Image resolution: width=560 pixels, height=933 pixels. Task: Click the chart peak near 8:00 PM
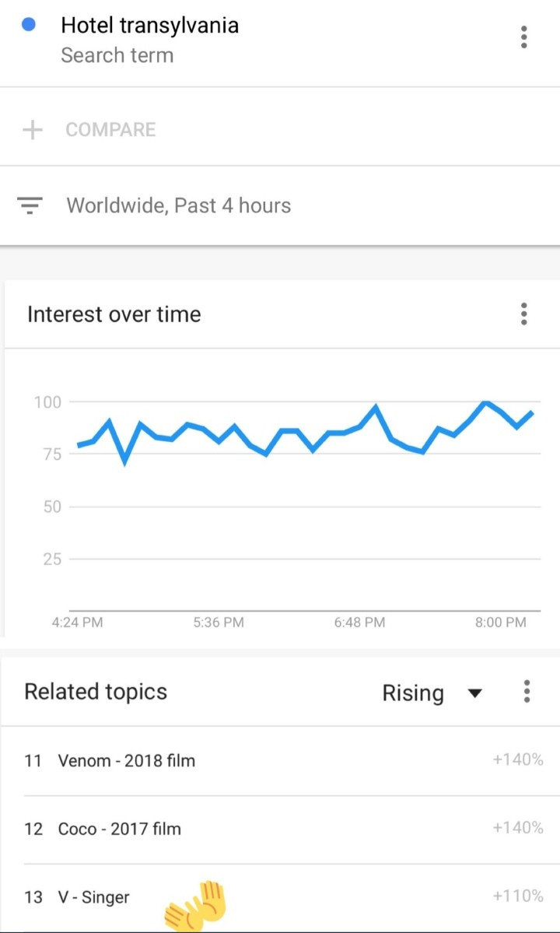(486, 403)
